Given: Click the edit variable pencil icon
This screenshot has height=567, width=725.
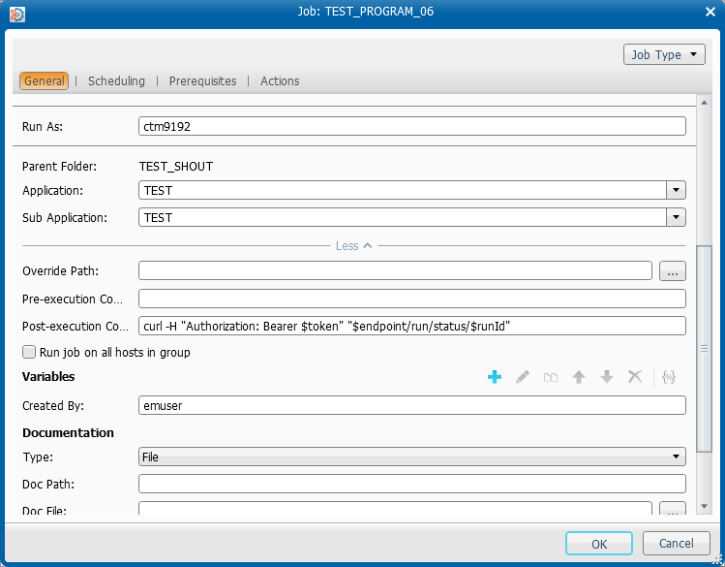Looking at the screenshot, I should click(522, 377).
